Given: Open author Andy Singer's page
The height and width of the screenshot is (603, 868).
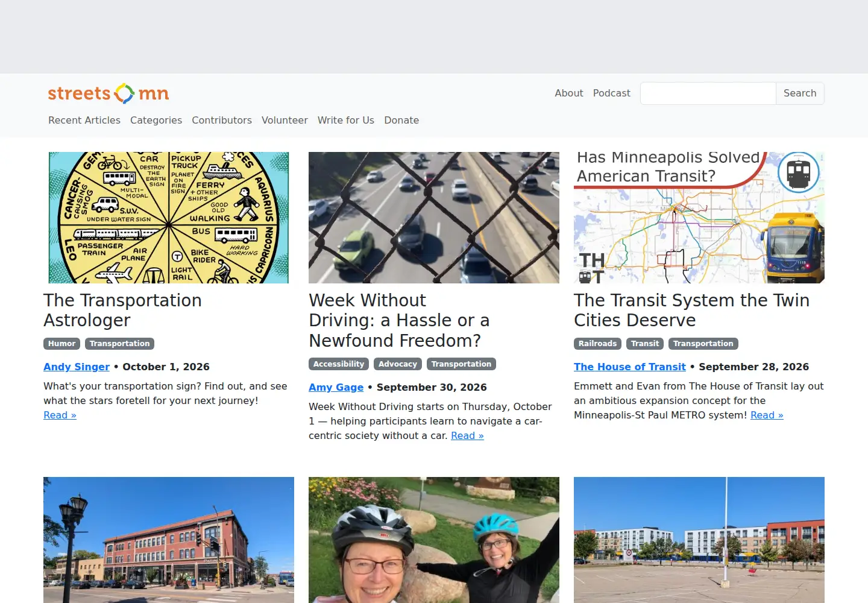Looking at the screenshot, I should 77,367.
